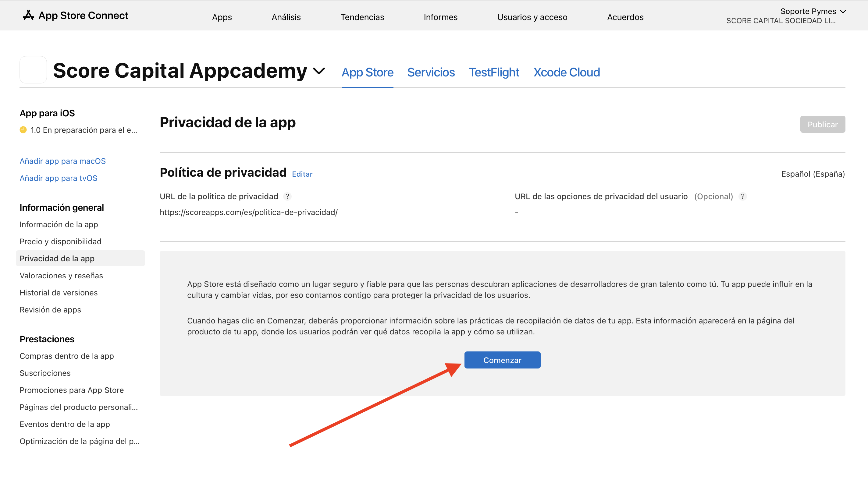Open Información de la app in sidebar
The width and height of the screenshot is (868, 483).
(59, 224)
